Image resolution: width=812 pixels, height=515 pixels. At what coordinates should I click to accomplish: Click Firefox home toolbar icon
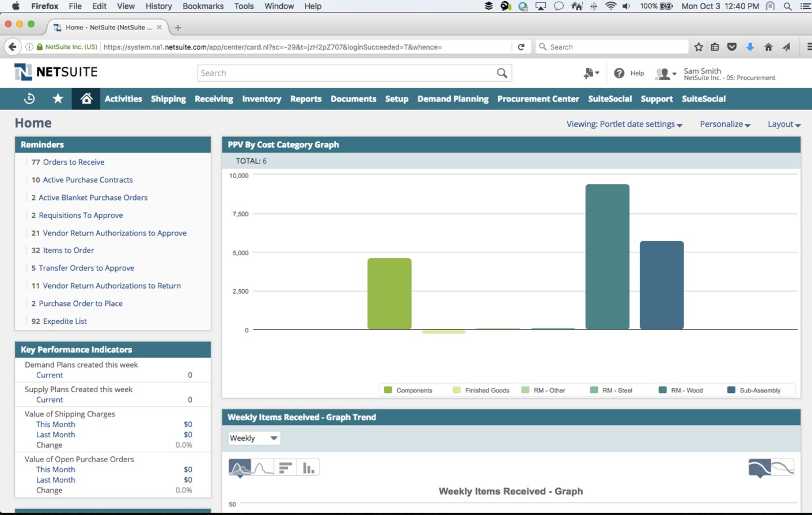pyautogui.click(x=768, y=47)
